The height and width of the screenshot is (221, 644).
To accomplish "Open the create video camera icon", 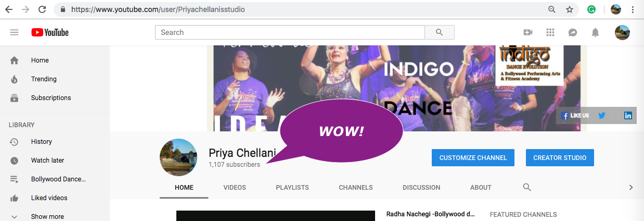I will click(528, 32).
